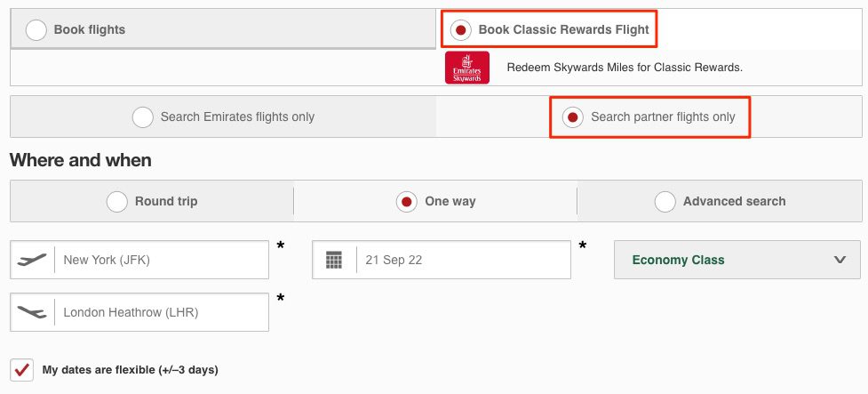868x394 pixels.
Task: Click the New York (JFK) departure field
Action: click(139, 260)
